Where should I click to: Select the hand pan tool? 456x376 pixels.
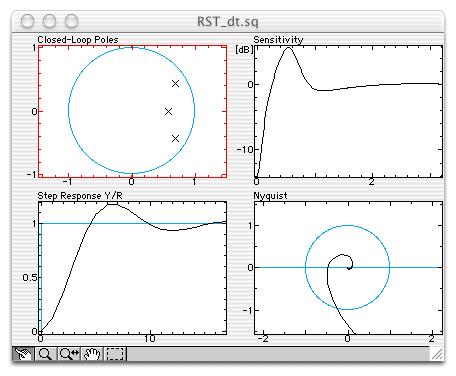(x=92, y=353)
